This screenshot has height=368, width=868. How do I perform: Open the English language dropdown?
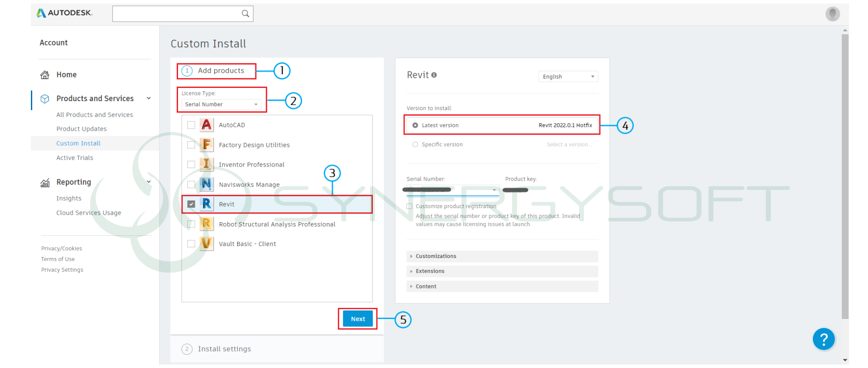tap(568, 76)
